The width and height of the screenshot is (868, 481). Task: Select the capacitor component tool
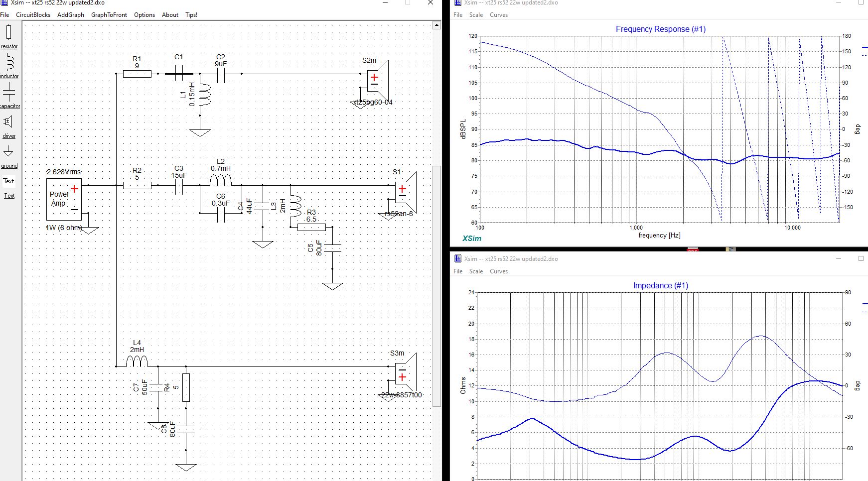click(x=9, y=96)
